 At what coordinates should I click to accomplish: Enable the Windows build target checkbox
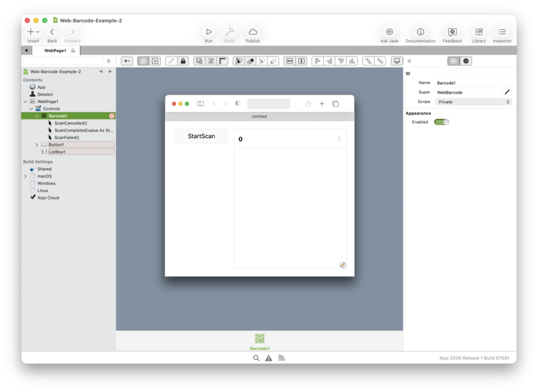(x=33, y=183)
